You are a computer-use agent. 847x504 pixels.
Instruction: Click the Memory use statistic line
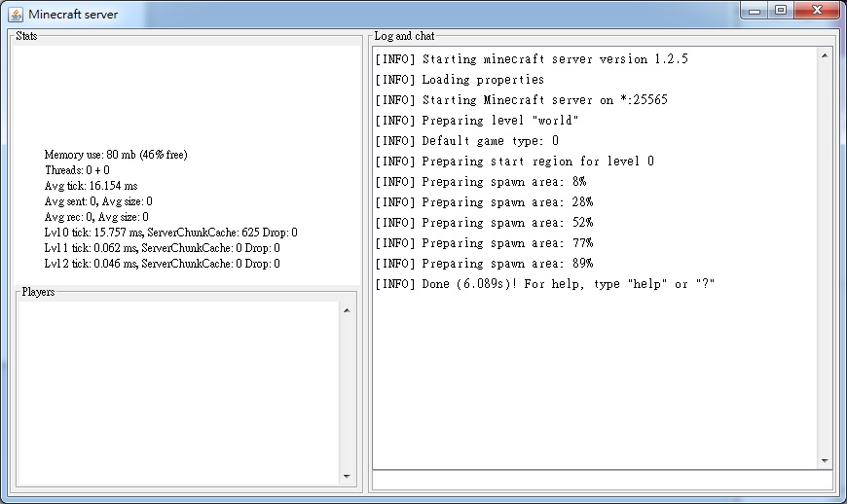(x=116, y=155)
